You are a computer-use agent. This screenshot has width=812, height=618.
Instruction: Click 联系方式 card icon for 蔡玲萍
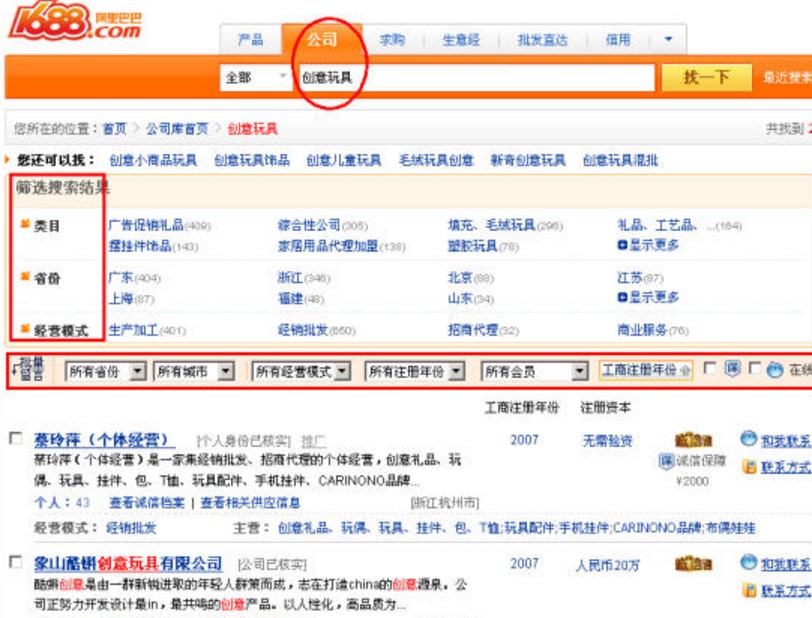pos(749,467)
